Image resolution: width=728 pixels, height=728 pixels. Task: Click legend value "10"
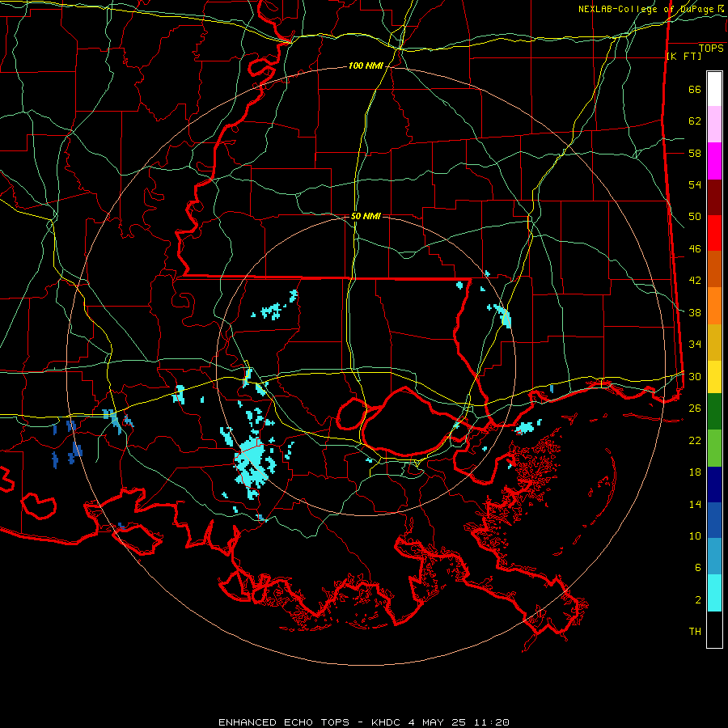(695, 535)
